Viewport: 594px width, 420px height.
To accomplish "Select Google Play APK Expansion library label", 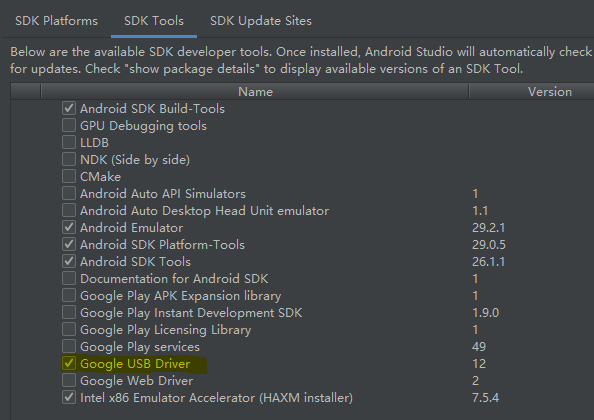I will click(x=181, y=296).
